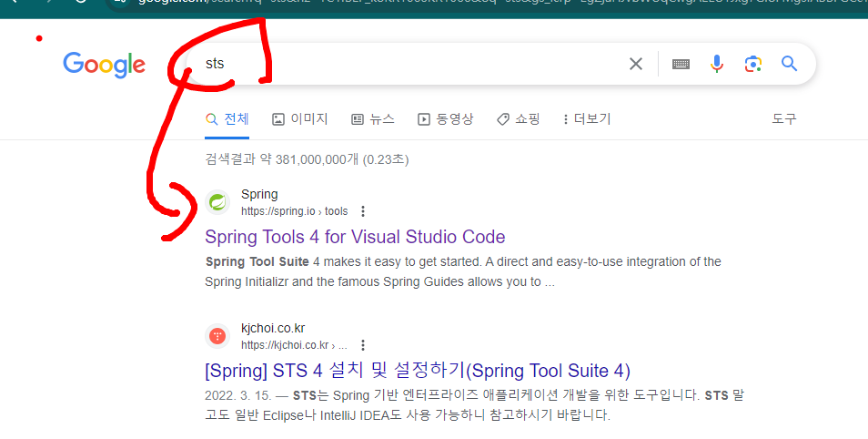This screenshot has width=868, height=439.
Task: Switch to the 뉴스 tab
Action: [372, 119]
